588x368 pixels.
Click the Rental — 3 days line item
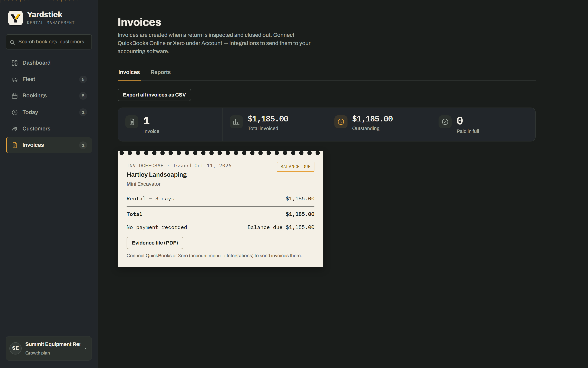pyautogui.click(x=150, y=199)
